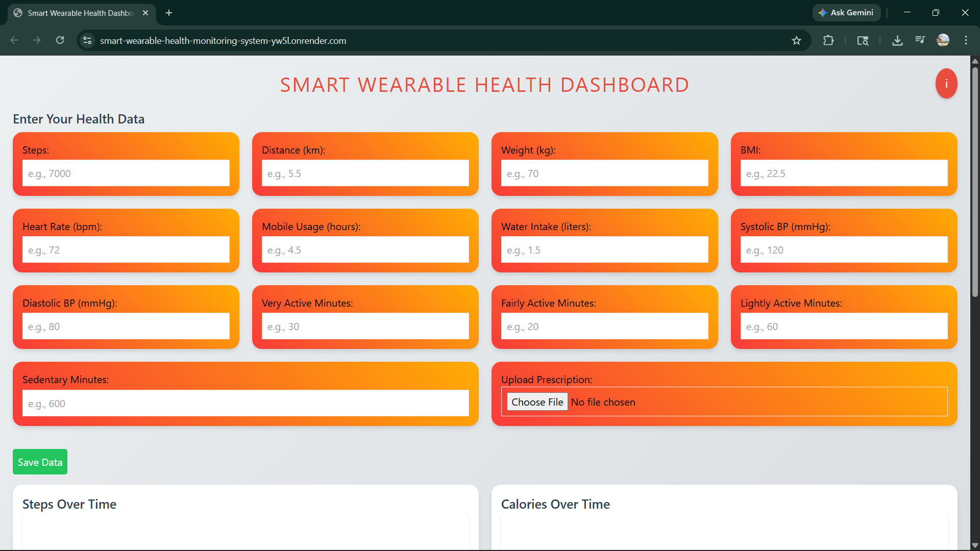980x551 pixels.
Task: Go forward to next page
Action: point(37,40)
